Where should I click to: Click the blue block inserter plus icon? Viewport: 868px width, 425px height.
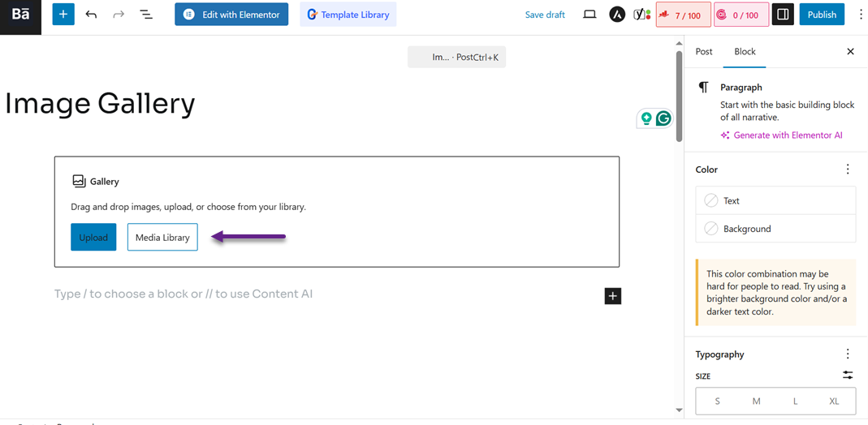63,15
